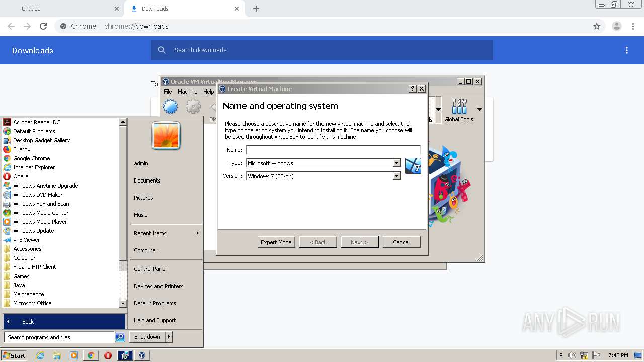Cancel the Create Virtual Machine wizard
This screenshot has height=362, width=644.
[401, 242]
